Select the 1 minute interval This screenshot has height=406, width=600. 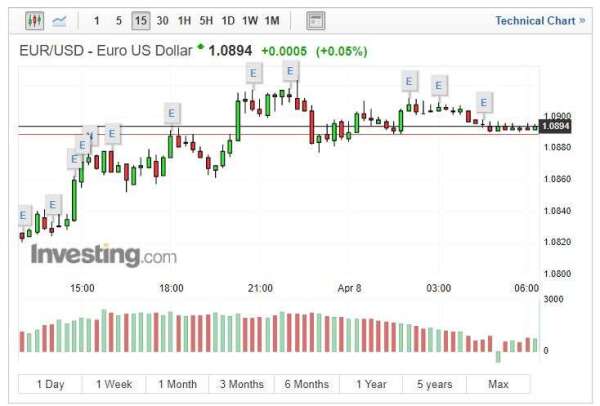(96, 21)
